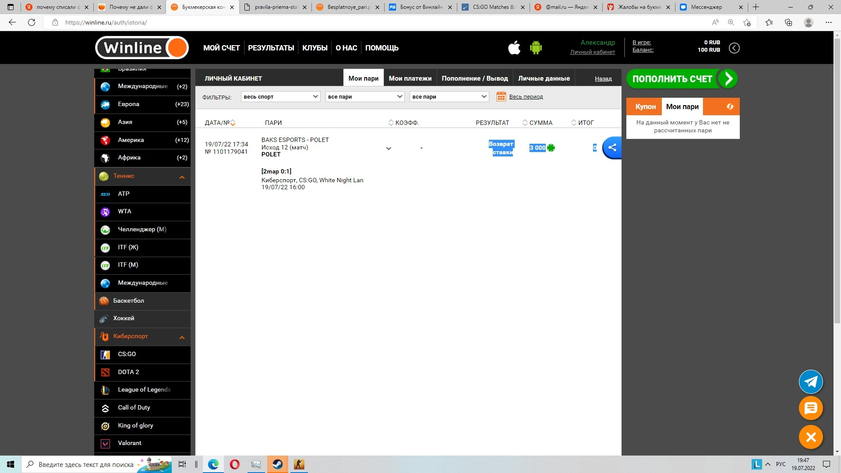Sort by ИТОГ column
Screen dimensions: 841x473
pos(582,123)
